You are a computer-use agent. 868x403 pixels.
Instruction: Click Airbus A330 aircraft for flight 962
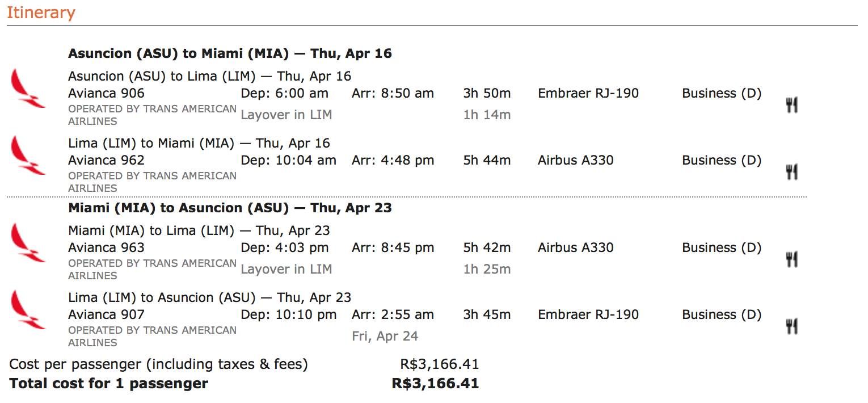tap(576, 160)
